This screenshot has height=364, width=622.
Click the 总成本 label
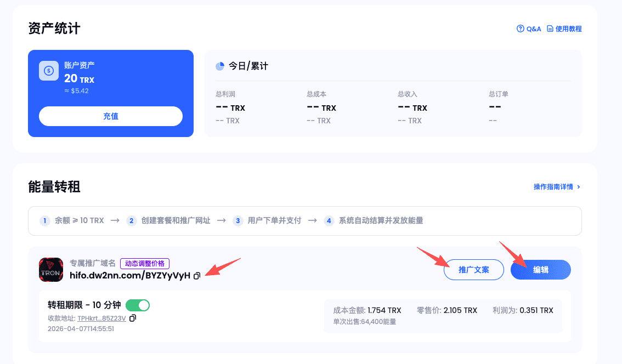click(x=316, y=94)
